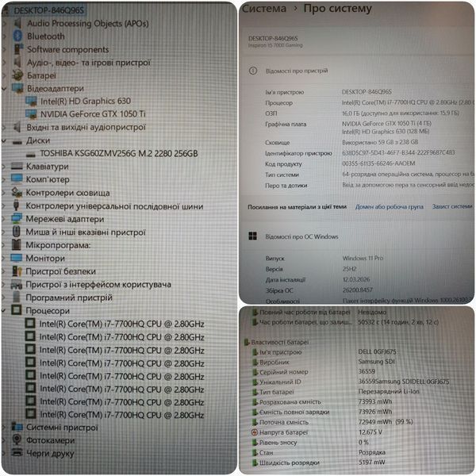The height and width of the screenshot is (476, 476).
Task: Click the Використано 59 GB з 238 GB storage value
Action: tap(380, 142)
